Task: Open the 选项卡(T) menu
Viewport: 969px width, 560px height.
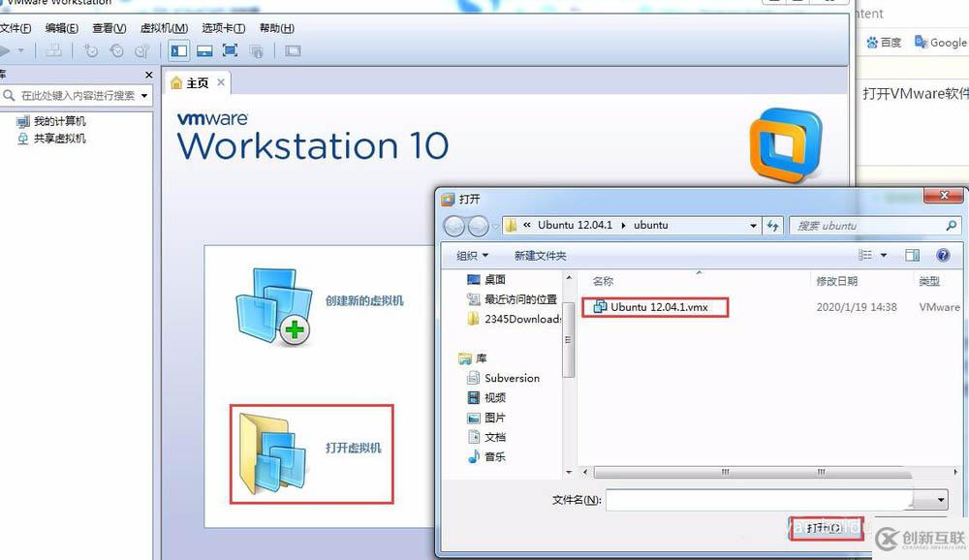Action: coord(223,28)
